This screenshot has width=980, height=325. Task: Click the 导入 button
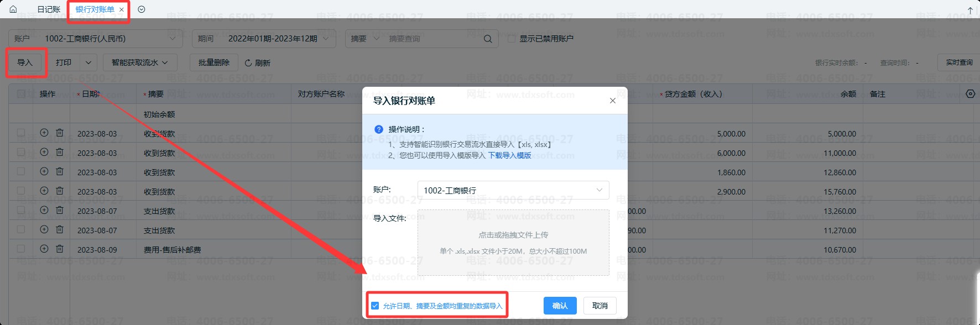click(x=25, y=62)
